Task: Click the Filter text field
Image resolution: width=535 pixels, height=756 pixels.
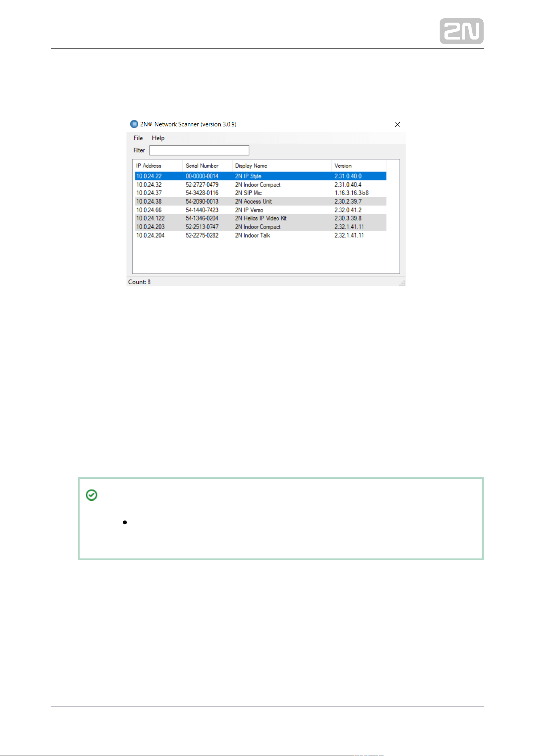Action: [x=199, y=150]
